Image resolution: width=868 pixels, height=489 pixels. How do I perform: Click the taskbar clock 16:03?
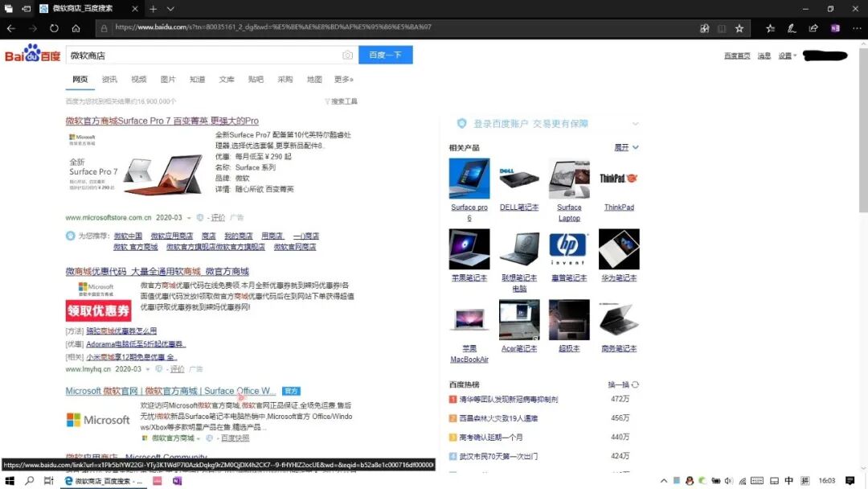coord(827,481)
